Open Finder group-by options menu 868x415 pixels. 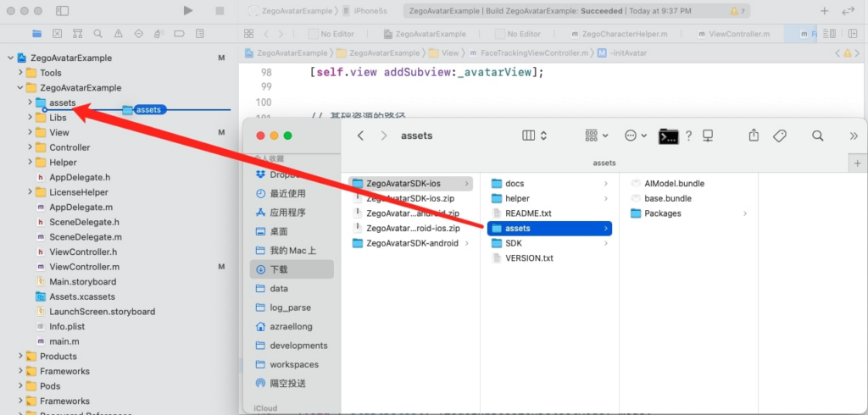click(597, 136)
